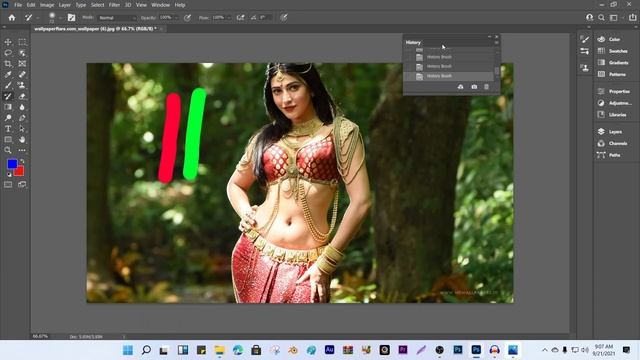Screen dimensions: 640x360
Task: Open the Edit Toolbar three-dots menu
Action: [22, 150]
